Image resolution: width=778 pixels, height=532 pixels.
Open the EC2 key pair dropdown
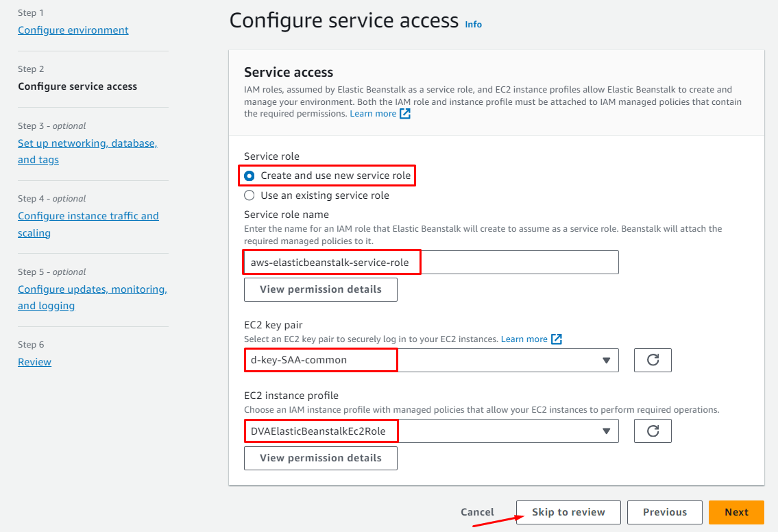coord(431,360)
